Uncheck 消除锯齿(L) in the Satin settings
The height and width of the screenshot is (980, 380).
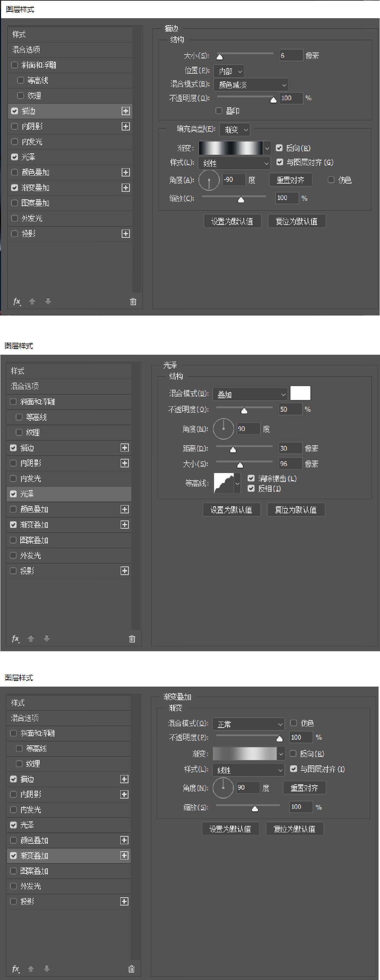[x=251, y=478]
